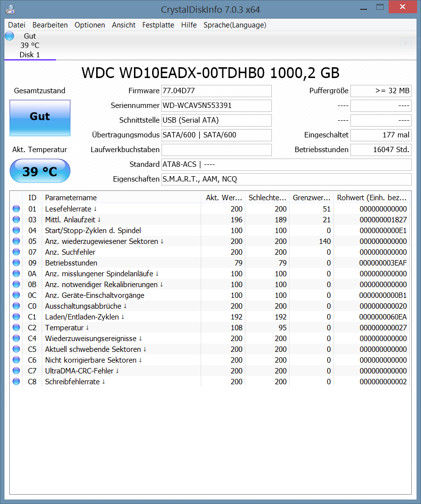Click the Akt. Wer... column header
Screen dimensions: 421x504
pos(223,197)
